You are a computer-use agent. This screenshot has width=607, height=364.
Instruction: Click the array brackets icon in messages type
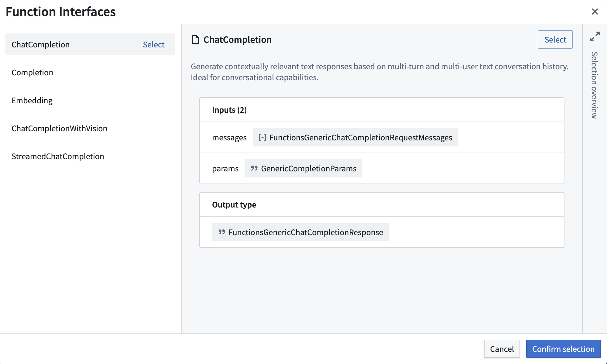[262, 137]
